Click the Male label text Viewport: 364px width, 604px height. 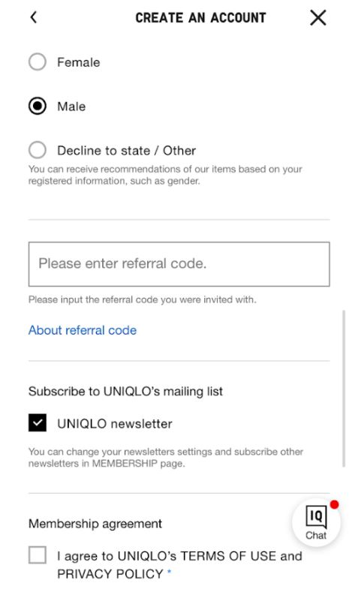click(x=71, y=107)
